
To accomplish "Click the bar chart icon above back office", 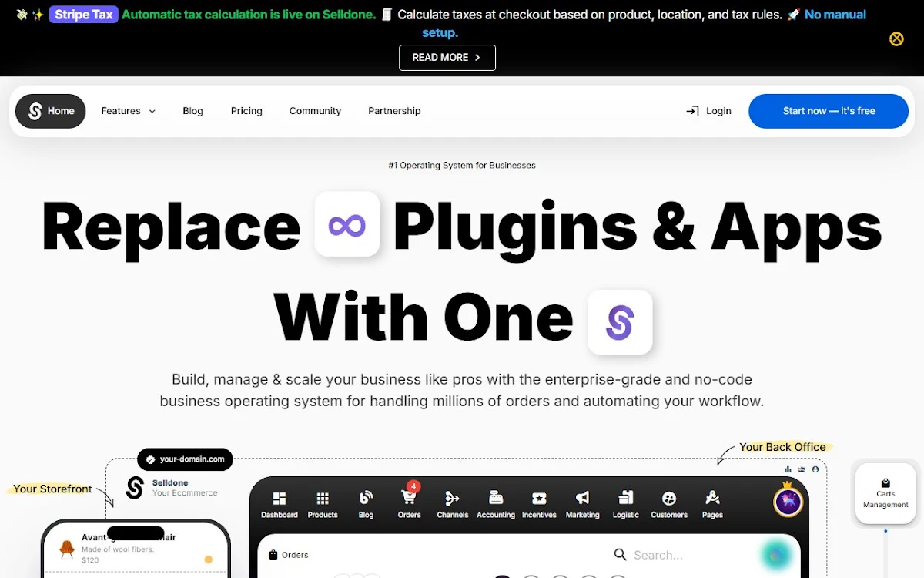I will (788, 469).
